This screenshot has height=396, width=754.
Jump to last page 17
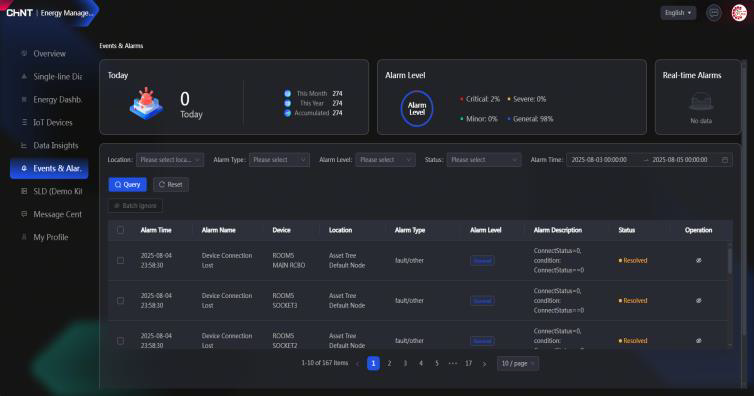468,363
